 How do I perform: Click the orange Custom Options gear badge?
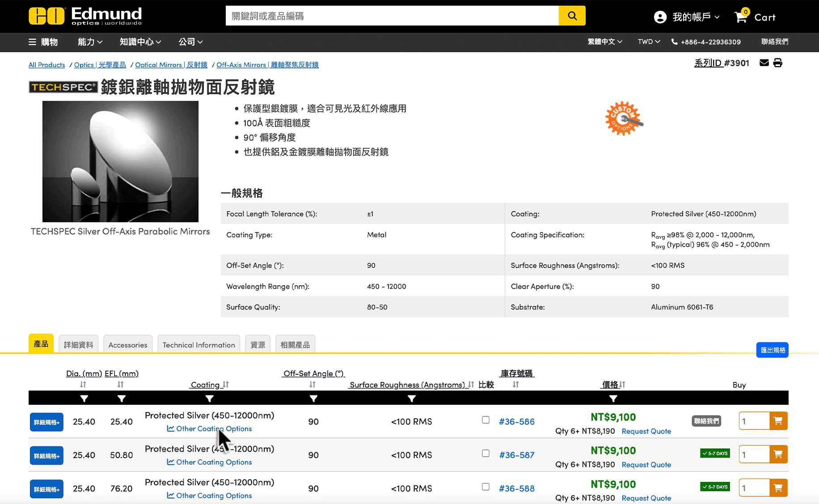pyautogui.click(x=624, y=118)
